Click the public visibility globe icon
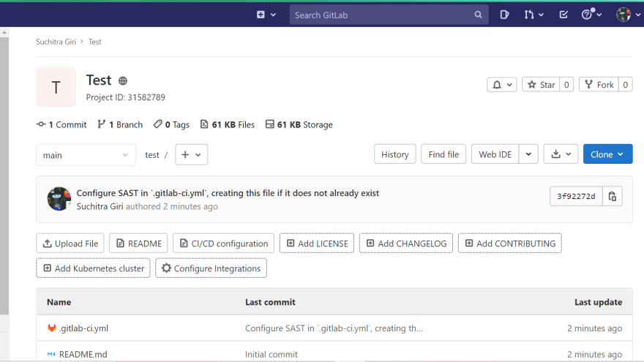 tap(123, 81)
